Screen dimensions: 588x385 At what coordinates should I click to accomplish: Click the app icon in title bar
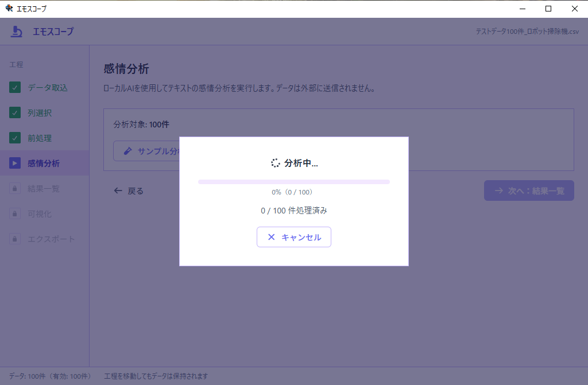tap(9, 8)
